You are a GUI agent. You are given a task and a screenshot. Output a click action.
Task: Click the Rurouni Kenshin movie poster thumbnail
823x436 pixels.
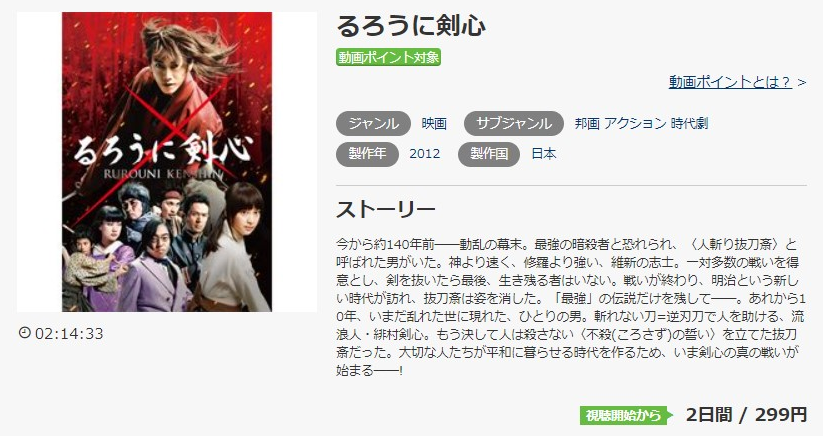pos(167,162)
